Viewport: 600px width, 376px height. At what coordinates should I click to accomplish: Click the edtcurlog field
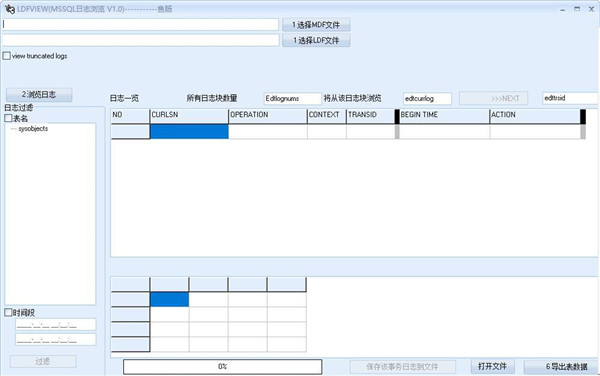pyautogui.click(x=427, y=98)
